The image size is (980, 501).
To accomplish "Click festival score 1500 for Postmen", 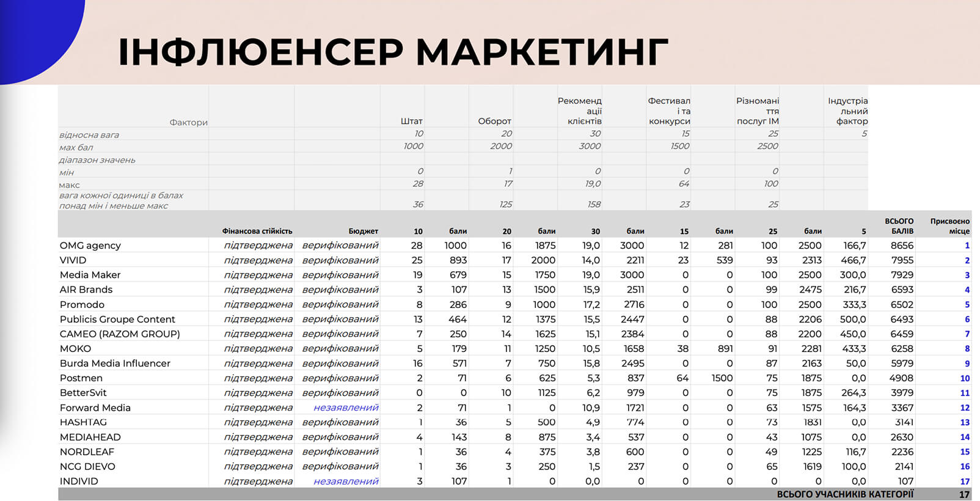I will (722, 378).
